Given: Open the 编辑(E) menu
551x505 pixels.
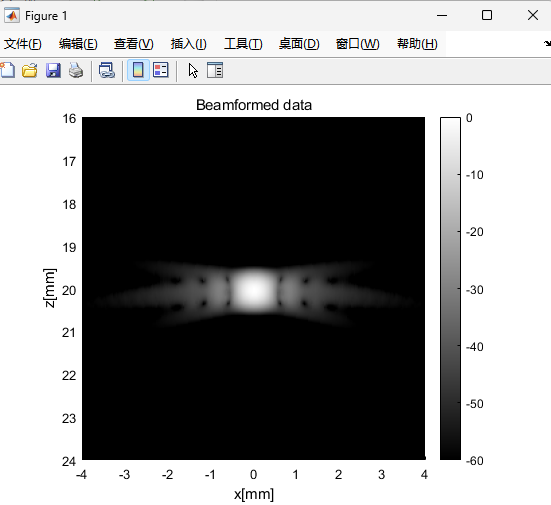Looking at the screenshot, I should pyautogui.click(x=78, y=44).
